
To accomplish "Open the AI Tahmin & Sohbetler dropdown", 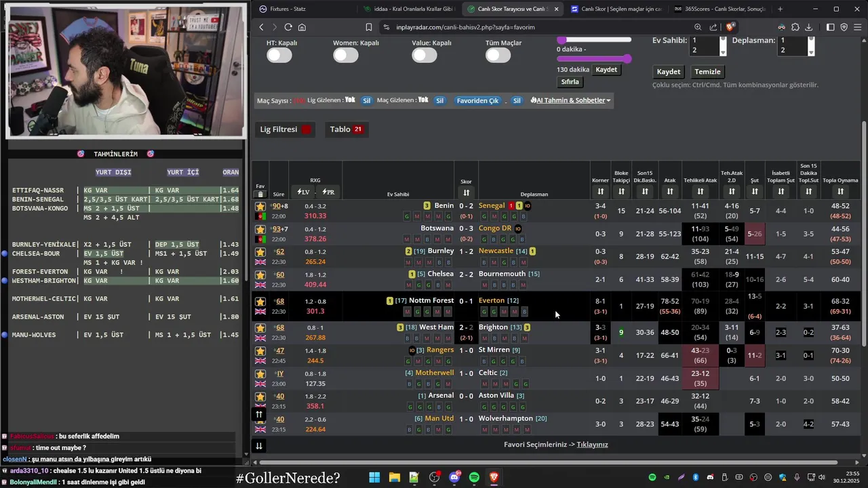I will [570, 100].
